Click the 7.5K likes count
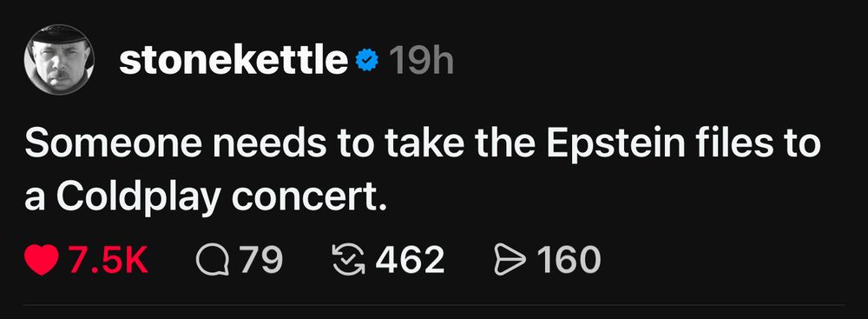Viewport: 868px width, 319px height. [108, 260]
